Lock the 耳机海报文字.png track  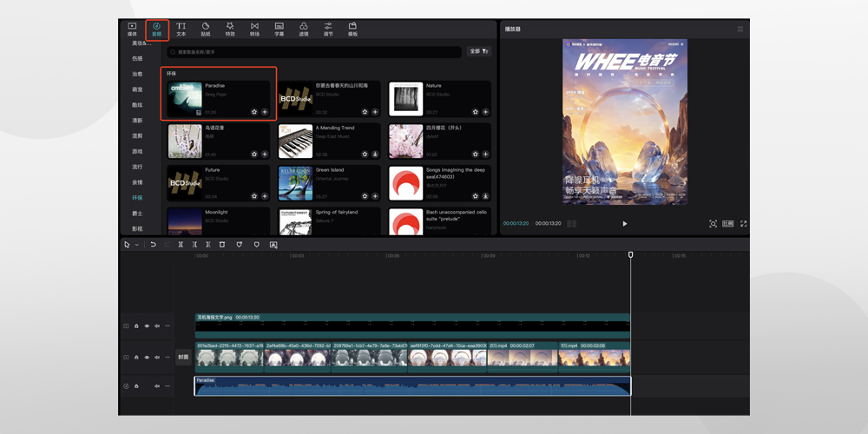(136, 326)
